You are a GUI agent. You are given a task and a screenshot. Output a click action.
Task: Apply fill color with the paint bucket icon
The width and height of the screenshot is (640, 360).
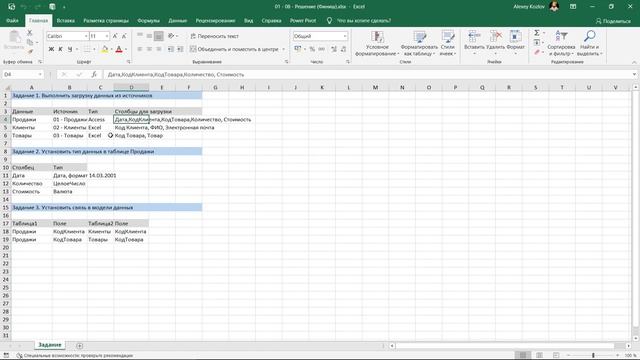point(104,49)
